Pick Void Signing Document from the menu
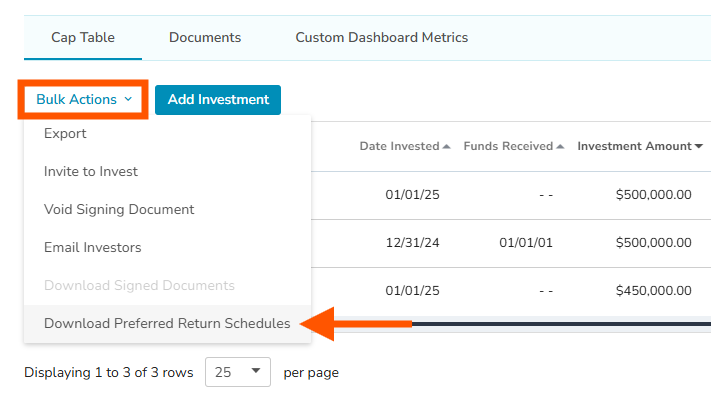This screenshot has width=711, height=418. [x=119, y=210]
